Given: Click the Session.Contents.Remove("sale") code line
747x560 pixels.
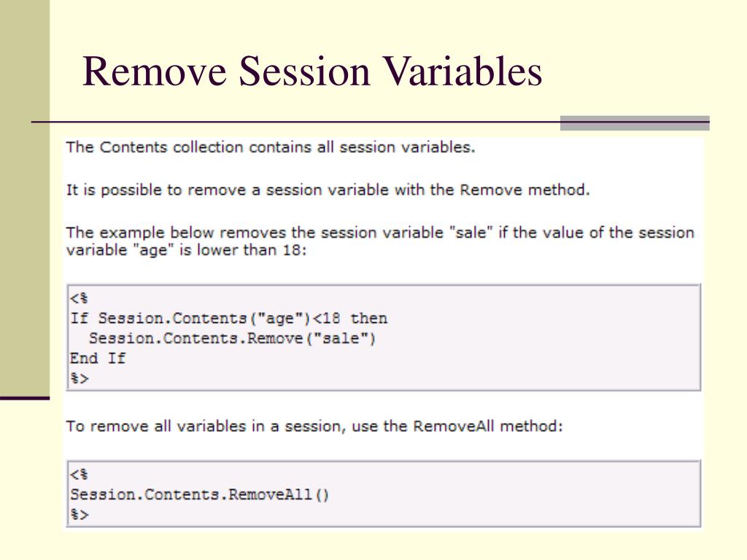Looking at the screenshot, I should pos(233,338).
